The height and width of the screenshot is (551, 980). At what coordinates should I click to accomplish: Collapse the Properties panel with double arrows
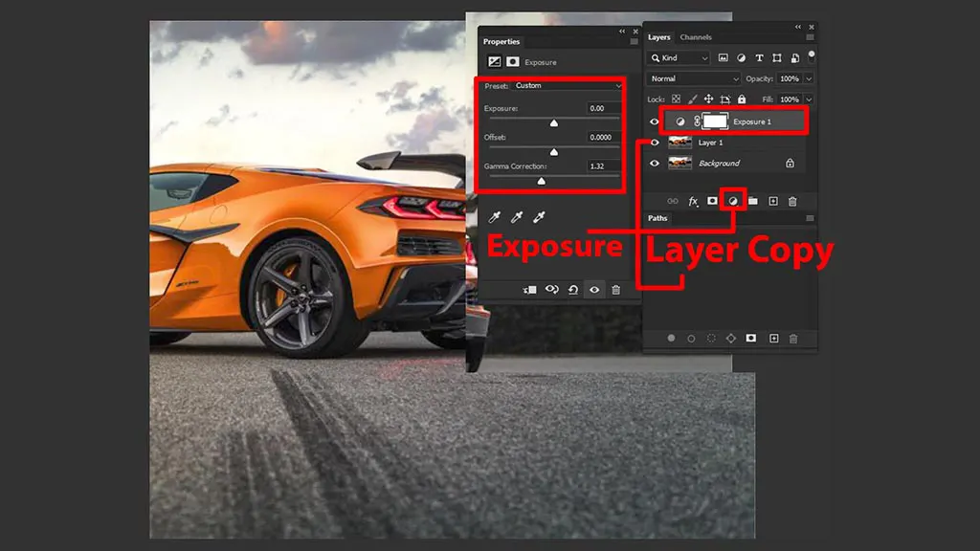(x=622, y=32)
